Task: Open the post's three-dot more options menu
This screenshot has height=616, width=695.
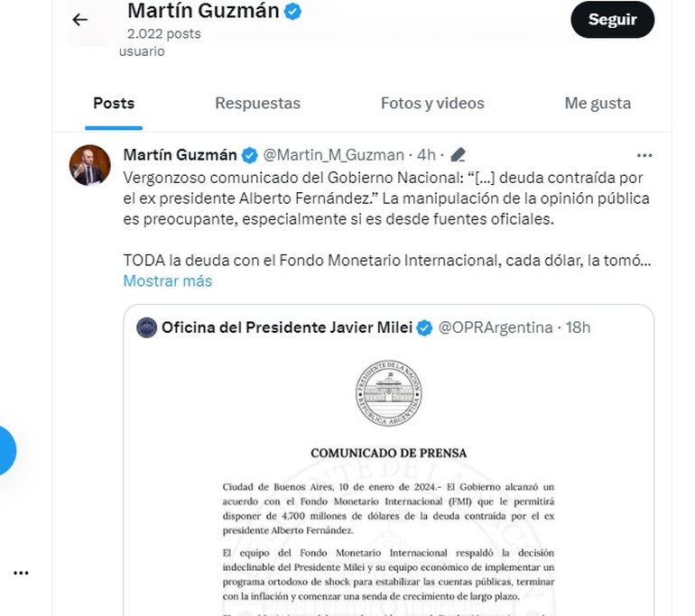Action: click(x=644, y=155)
